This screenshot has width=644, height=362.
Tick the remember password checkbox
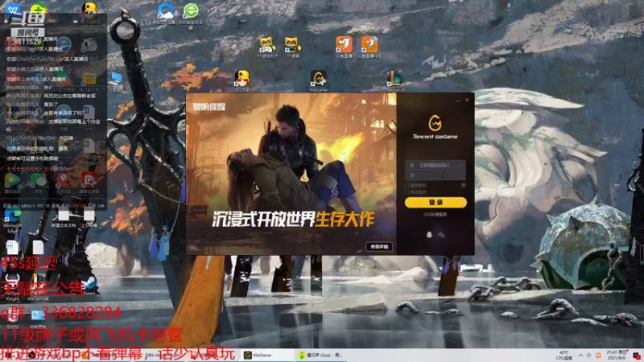click(x=407, y=186)
